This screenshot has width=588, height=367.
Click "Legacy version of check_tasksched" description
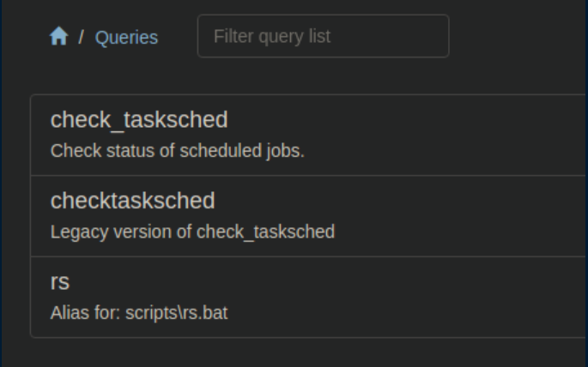point(192,232)
